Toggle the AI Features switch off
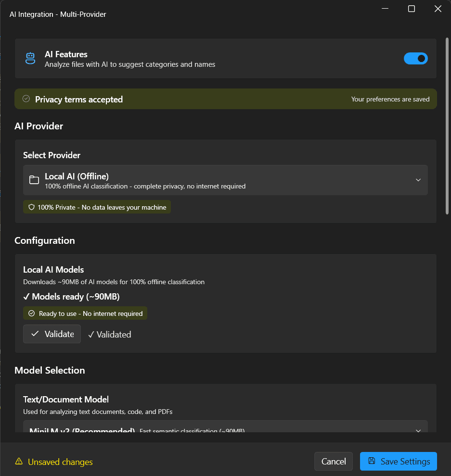The width and height of the screenshot is (451, 476). point(415,58)
